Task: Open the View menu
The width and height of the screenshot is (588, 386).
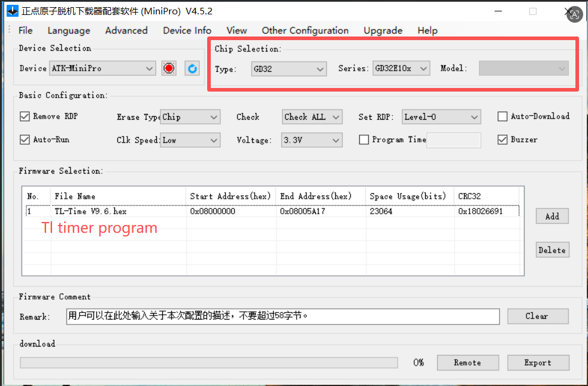Action: pyautogui.click(x=237, y=31)
